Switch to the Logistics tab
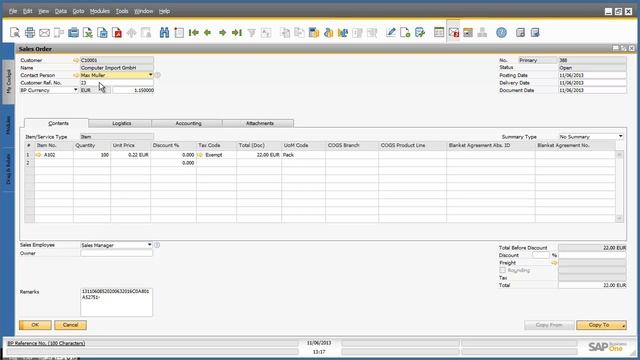This screenshot has width=640, height=360. coord(122,123)
